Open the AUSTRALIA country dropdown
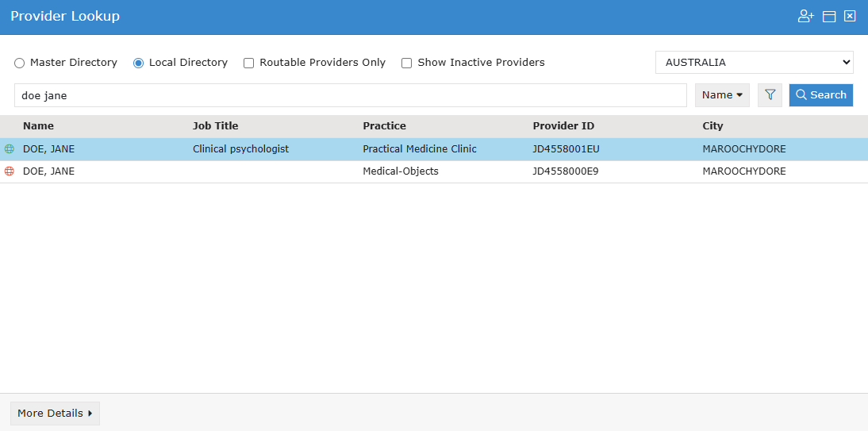 pos(754,63)
